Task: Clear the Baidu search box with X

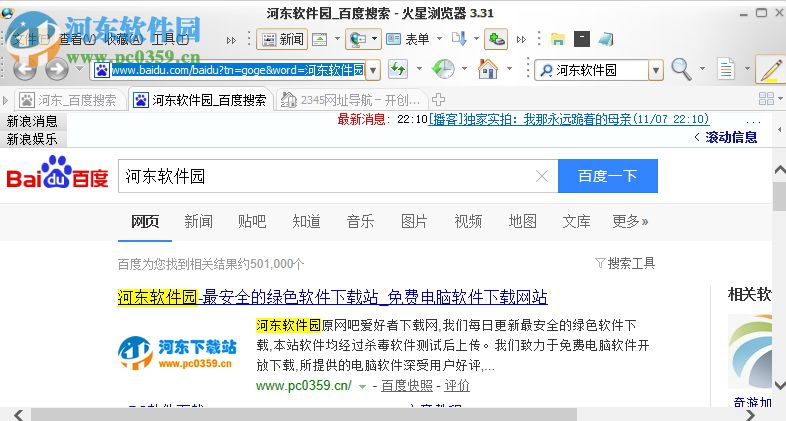Action: pos(542,176)
